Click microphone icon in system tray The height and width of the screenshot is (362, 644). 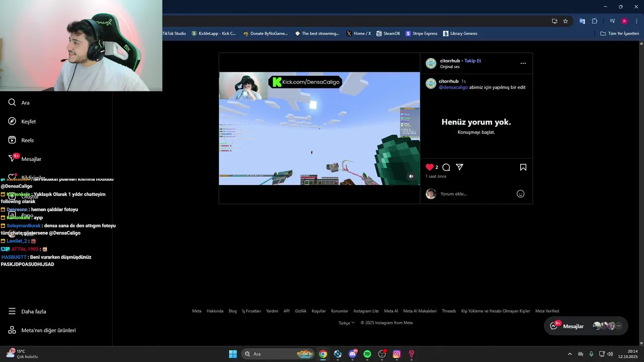[591, 354]
